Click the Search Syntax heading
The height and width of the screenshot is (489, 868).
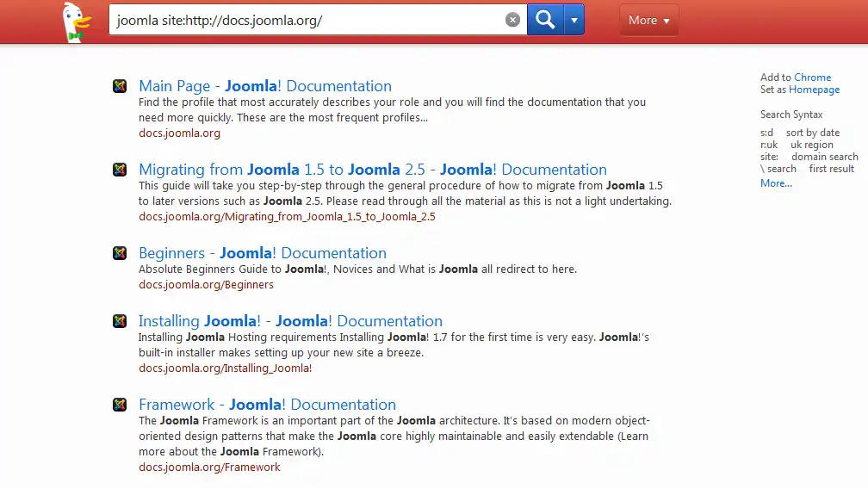[x=791, y=115]
